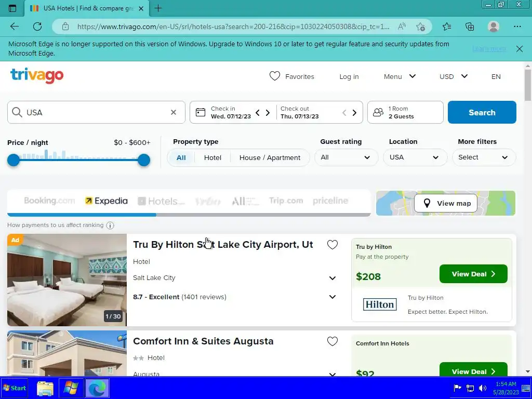Click the browser address bar URL

233,26
